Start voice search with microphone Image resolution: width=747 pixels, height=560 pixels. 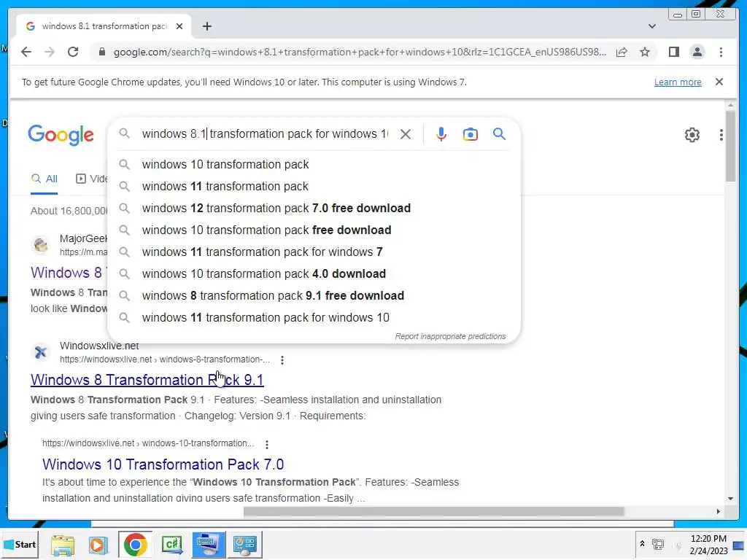(441, 134)
